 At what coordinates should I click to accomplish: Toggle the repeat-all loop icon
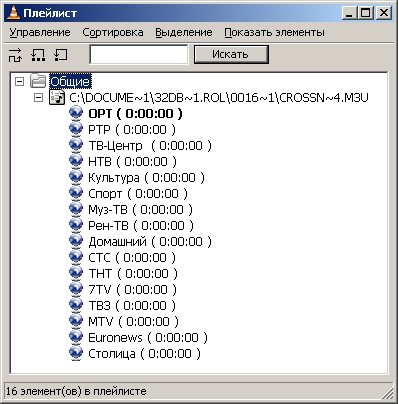pyautogui.click(x=38, y=55)
